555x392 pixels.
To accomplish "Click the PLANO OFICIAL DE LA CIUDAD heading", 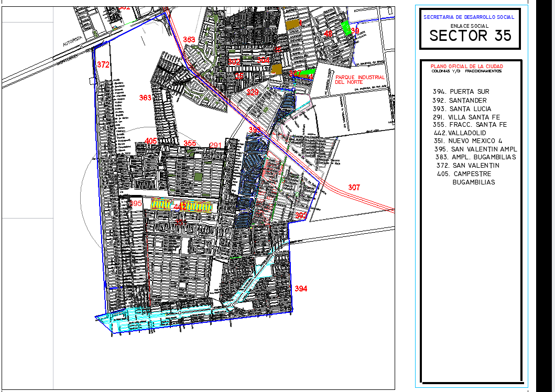I will click(466, 67).
